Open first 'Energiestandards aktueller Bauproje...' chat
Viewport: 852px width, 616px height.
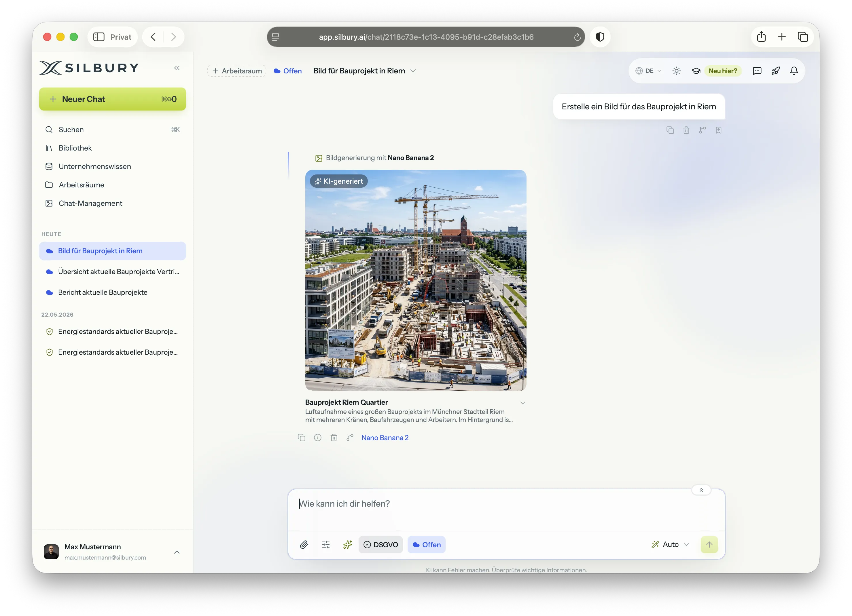tap(112, 332)
